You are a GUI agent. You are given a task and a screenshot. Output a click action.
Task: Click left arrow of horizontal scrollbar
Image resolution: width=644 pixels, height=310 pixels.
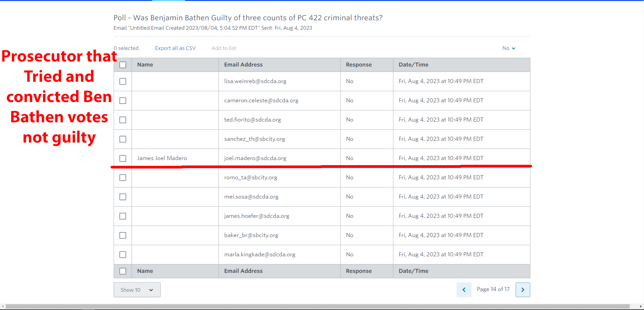click(x=3, y=307)
